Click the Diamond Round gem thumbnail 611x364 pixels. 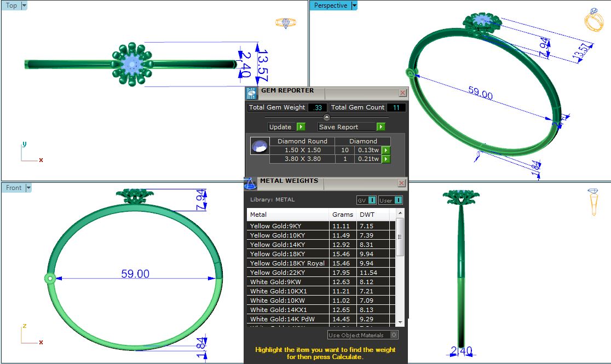click(x=260, y=146)
